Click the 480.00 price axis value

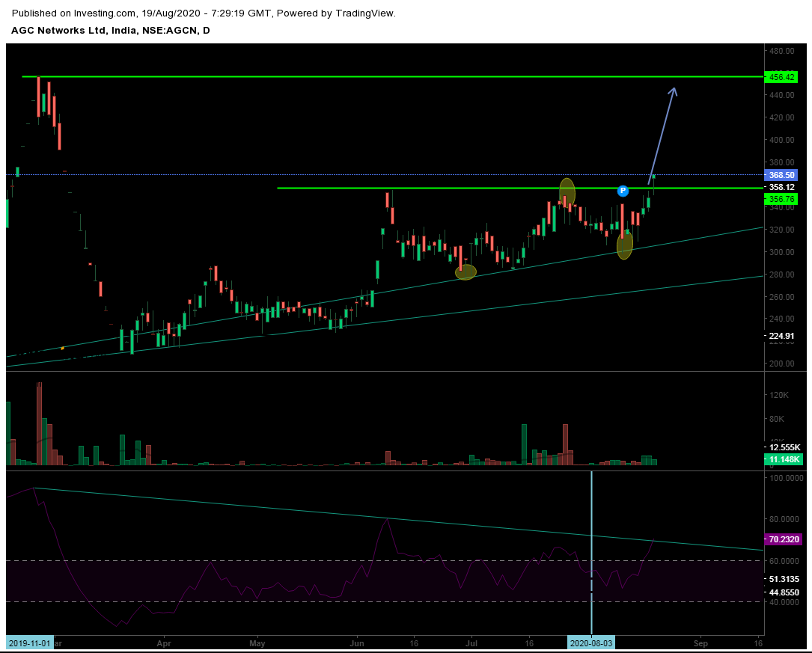[x=782, y=51]
